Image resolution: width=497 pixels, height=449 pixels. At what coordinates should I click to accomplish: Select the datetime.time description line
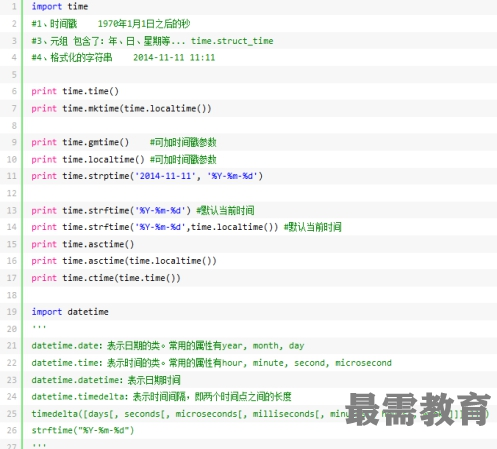tap(212, 363)
